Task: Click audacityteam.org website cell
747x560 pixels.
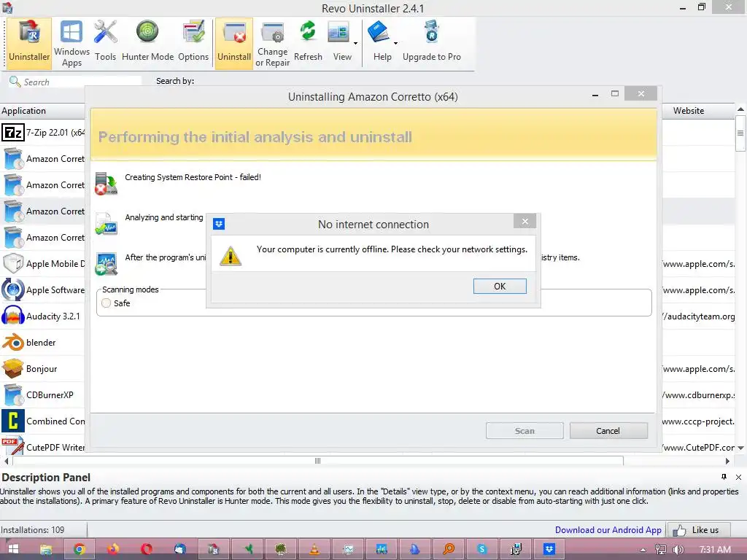Action: [698, 316]
